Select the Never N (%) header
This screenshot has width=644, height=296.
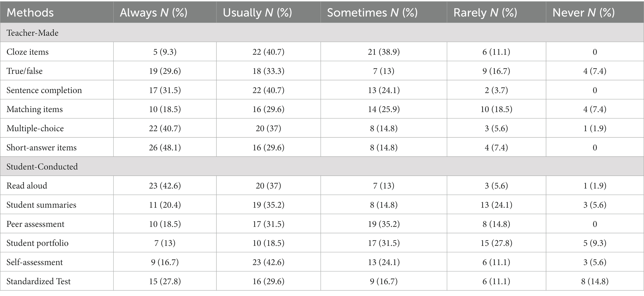point(584,13)
